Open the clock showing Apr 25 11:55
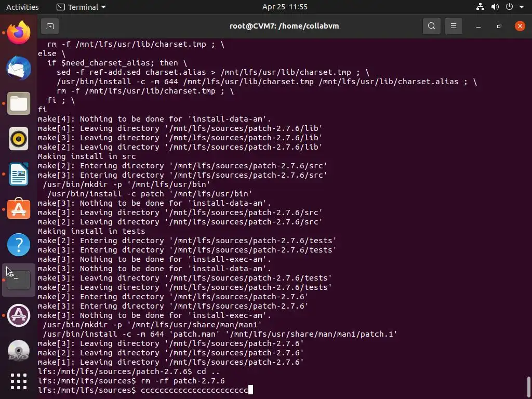Viewport: 532px width, 399px height. click(x=285, y=7)
